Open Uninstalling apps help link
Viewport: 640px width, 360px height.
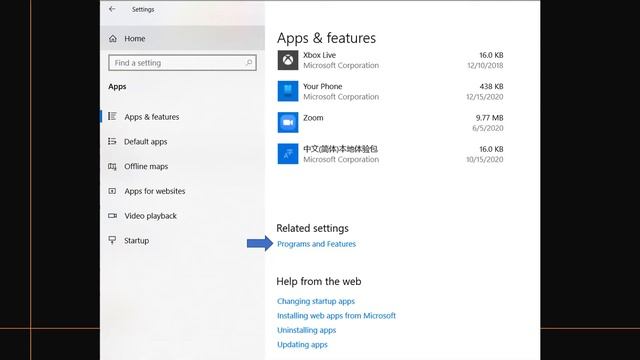pyautogui.click(x=307, y=330)
